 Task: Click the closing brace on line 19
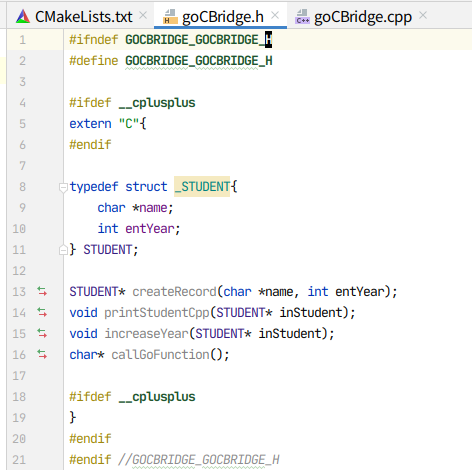[x=73, y=417]
